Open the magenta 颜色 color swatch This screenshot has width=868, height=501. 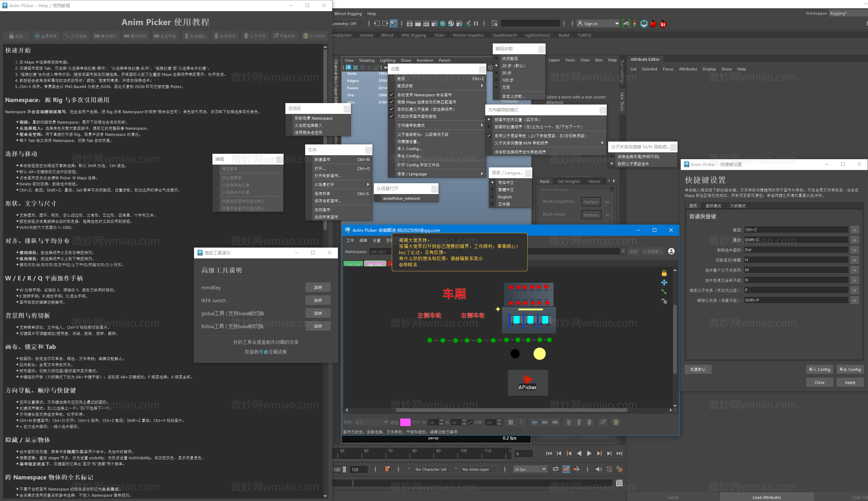pos(405,422)
